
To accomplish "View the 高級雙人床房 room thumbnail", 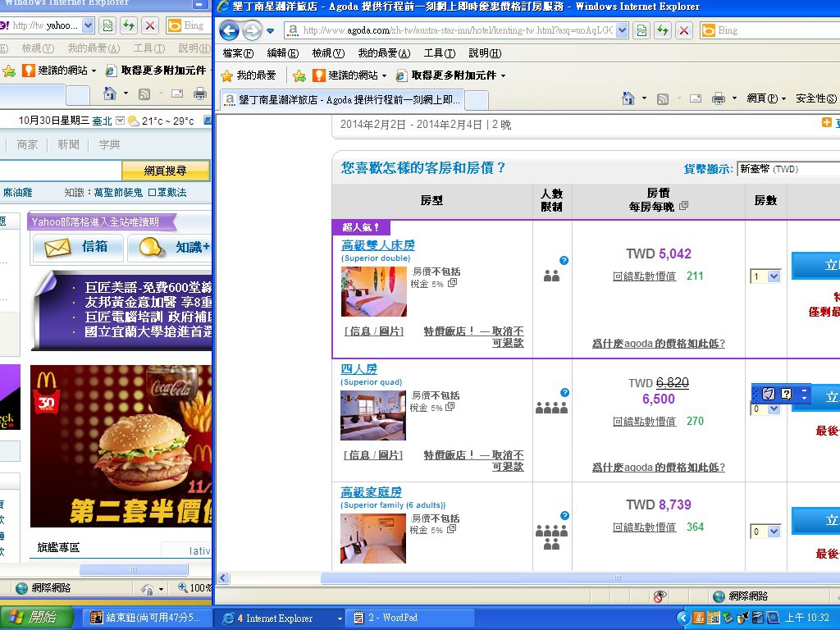I will [374, 291].
